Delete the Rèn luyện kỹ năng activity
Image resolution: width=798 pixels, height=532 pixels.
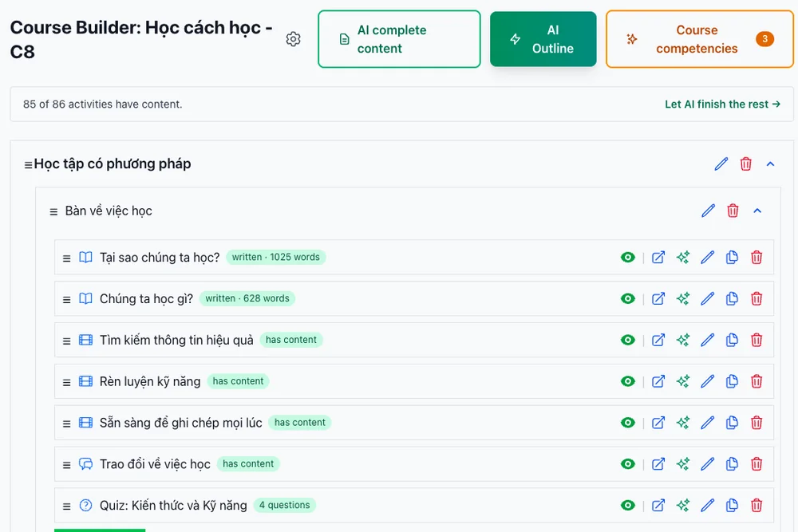point(757,381)
